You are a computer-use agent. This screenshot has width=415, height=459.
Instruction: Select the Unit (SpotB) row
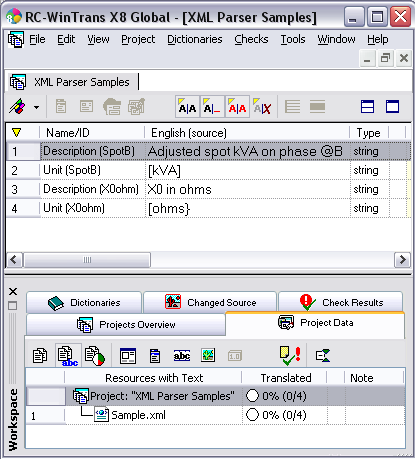coord(208,170)
